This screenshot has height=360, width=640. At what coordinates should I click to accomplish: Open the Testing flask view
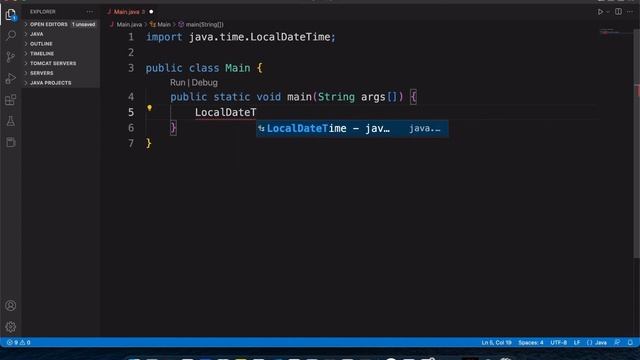[11, 121]
